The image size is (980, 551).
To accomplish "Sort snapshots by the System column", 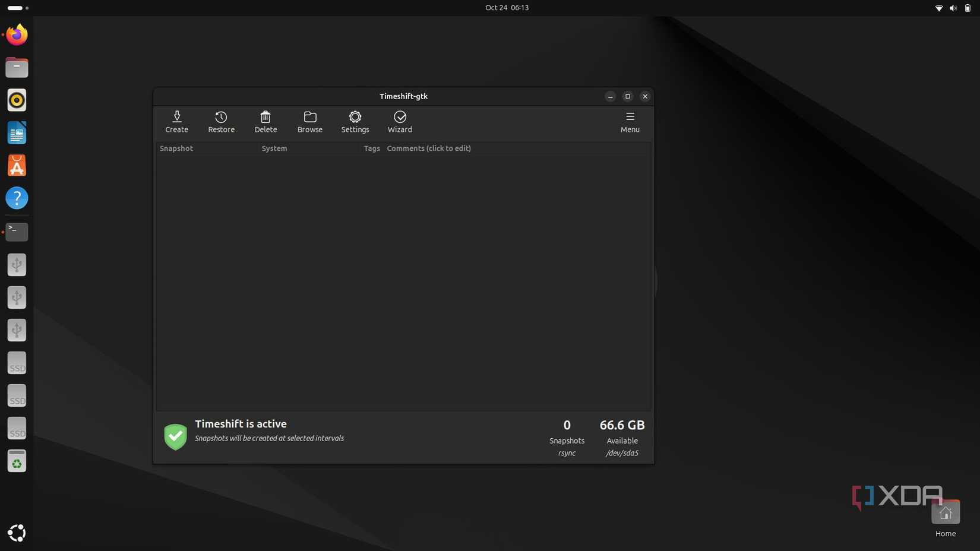I will pyautogui.click(x=274, y=148).
